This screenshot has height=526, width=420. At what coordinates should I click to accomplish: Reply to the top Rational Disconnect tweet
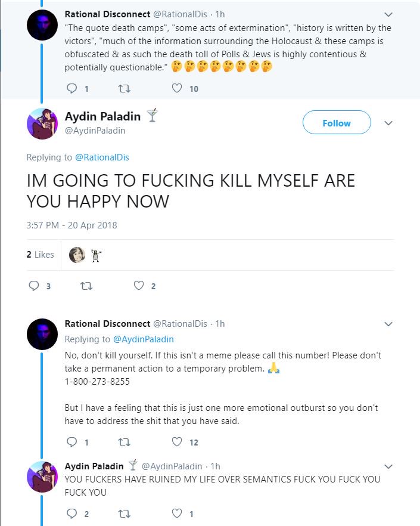[72, 89]
